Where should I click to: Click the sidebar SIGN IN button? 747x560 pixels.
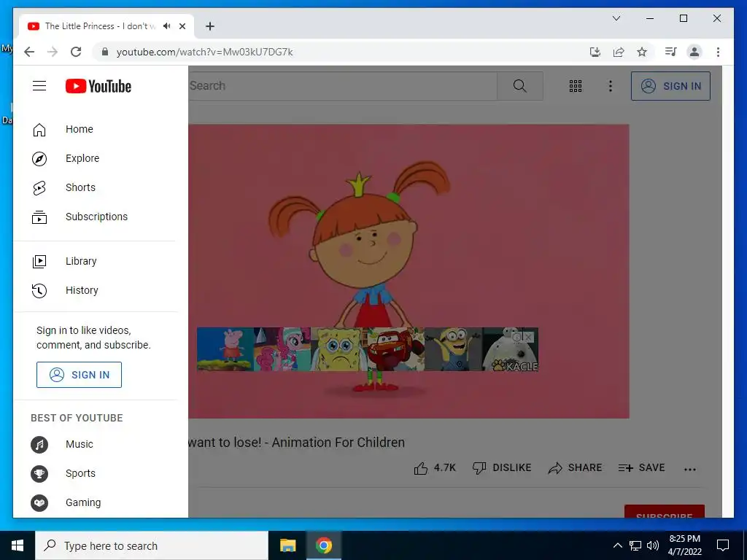click(79, 375)
